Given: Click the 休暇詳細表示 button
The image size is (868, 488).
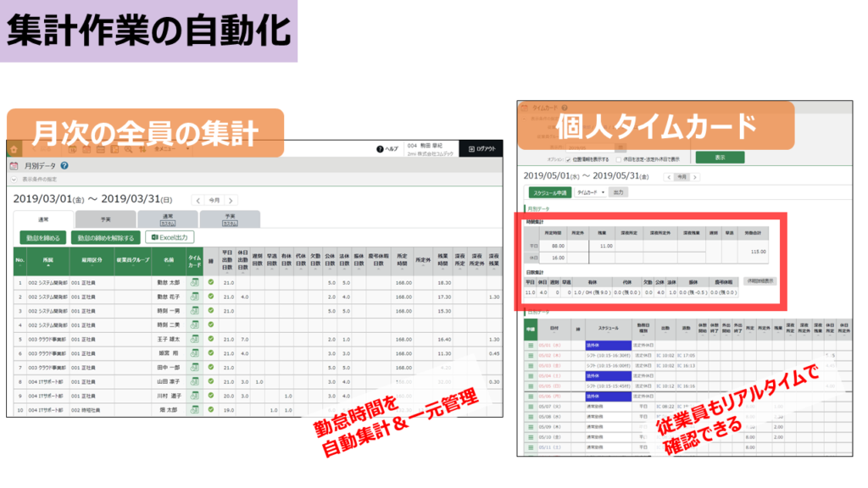Looking at the screenshot, I should pos(760,281).
